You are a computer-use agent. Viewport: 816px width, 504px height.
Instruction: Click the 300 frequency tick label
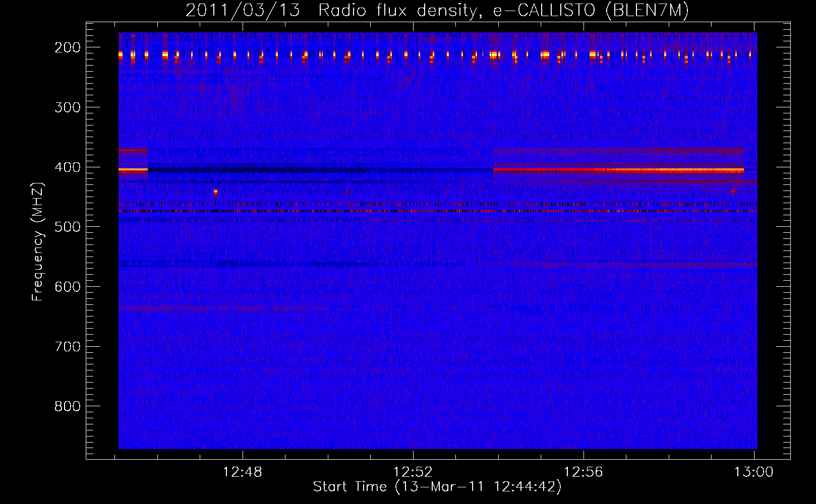click(68, 107)
